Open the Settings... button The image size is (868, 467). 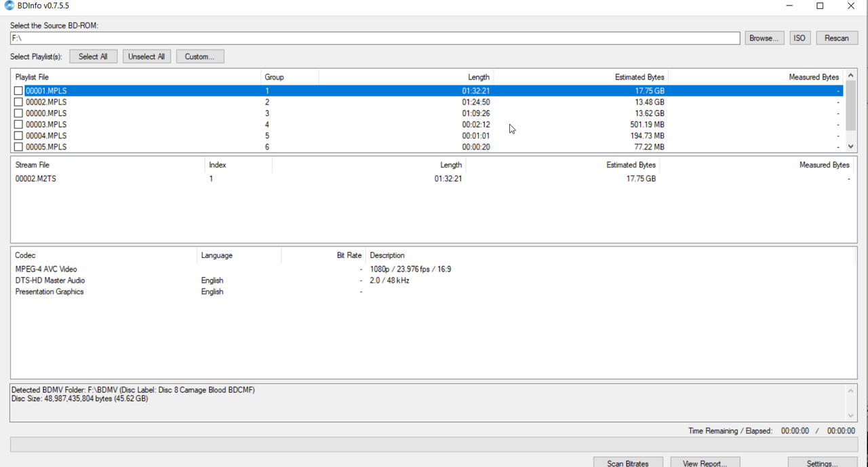pyautogui.click(x=823, y=463)
